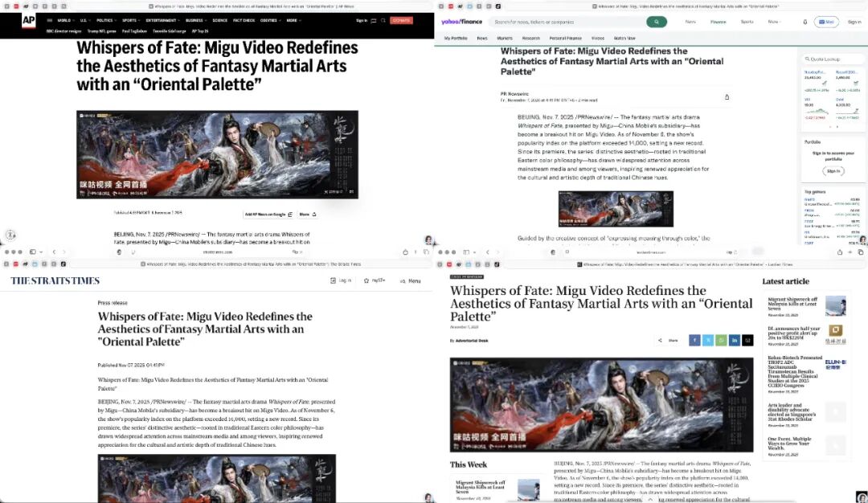868x503 pixels.
Task: Click Sign in button in Portfolio panel
Action: [x=833, y=170]
